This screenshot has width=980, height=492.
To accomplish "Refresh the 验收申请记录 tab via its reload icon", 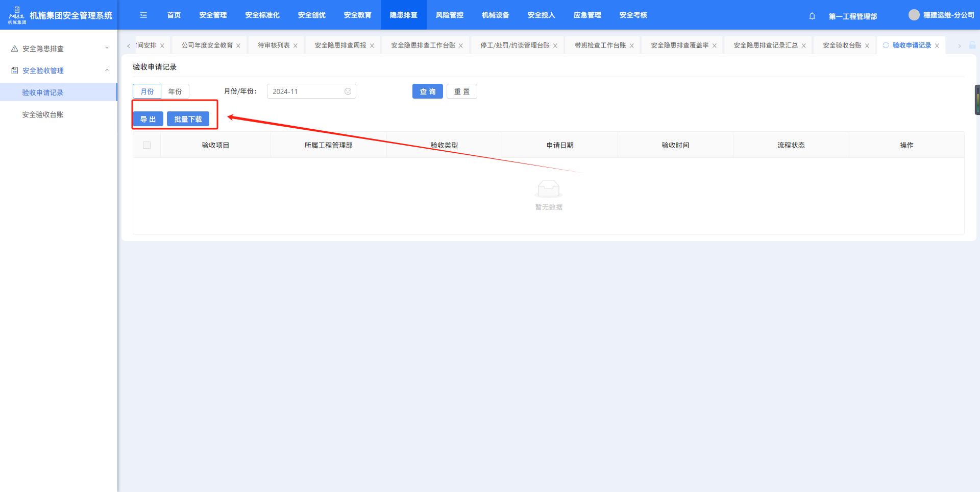I will 886,45.
